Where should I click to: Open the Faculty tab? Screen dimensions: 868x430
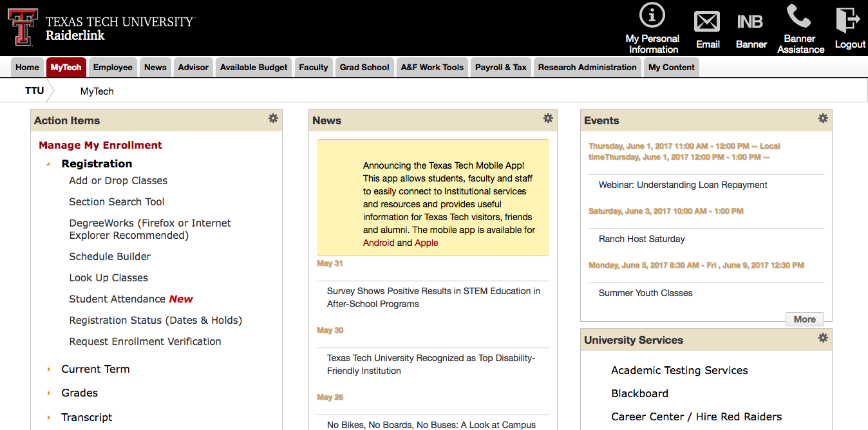coord(314,68)
